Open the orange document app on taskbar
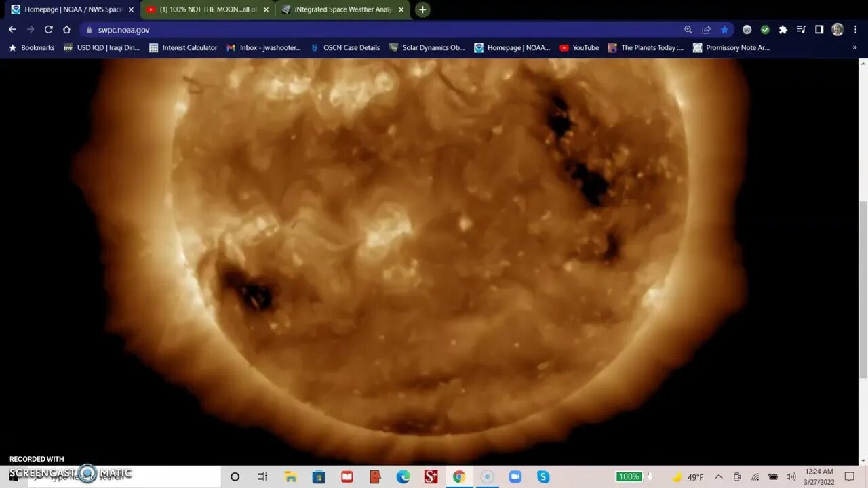Image resolution: width=868 pixels, height=488 pixels. [375, 477]
